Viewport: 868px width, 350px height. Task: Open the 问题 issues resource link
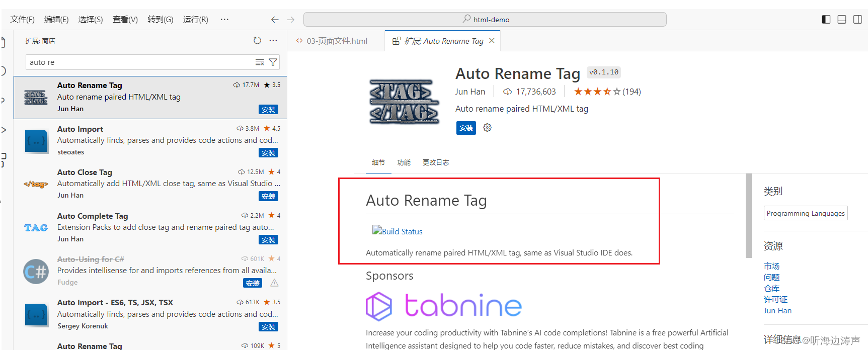pyautogui.click(x=771, y=277)
